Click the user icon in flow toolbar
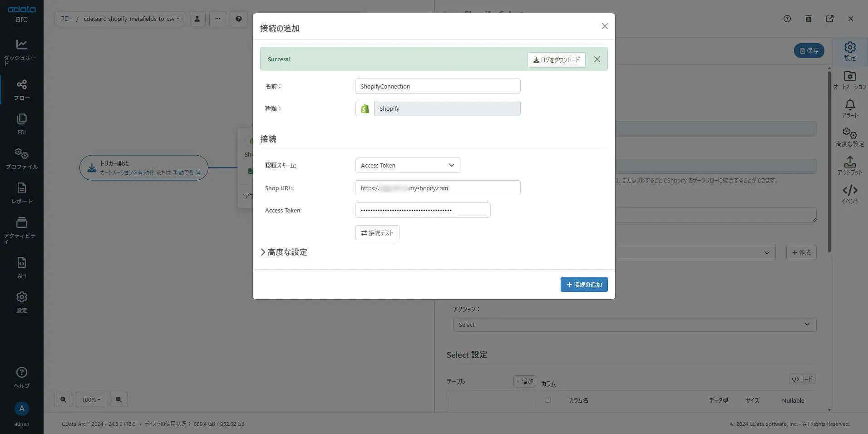 click(x=197, y=19)
